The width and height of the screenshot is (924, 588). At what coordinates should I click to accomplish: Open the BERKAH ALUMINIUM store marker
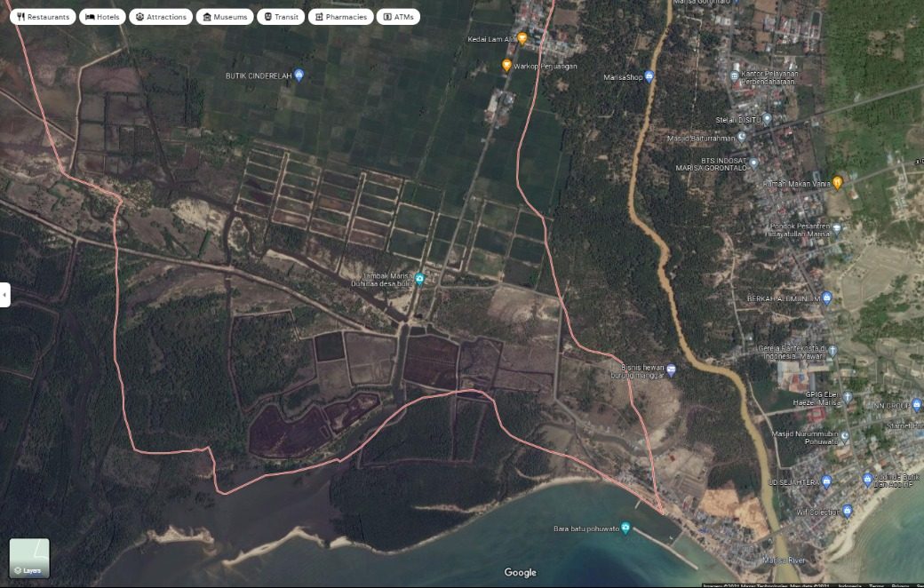(x=826, y=298)
